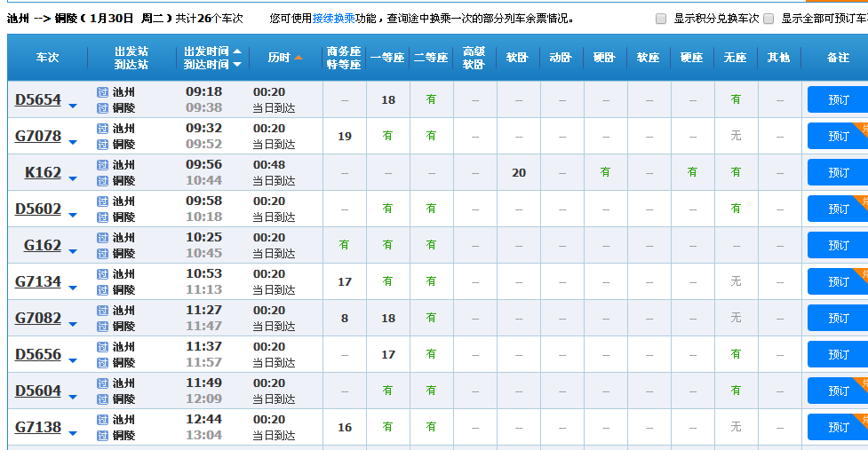Expand the dropdown arrow beside train K162
The height and width of the screenshot is (450, 868).
[x=73, y=180]
